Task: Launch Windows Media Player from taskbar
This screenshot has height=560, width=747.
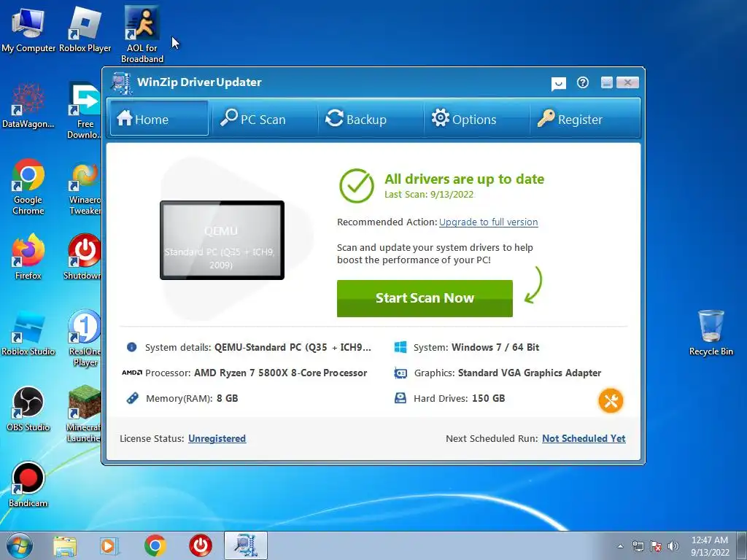Action: point(109,546)
